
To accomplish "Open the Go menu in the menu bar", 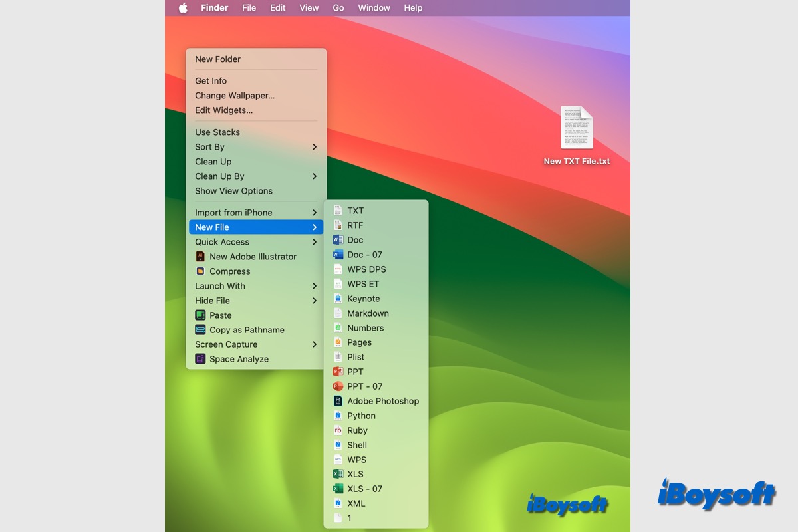I will 338,7.
